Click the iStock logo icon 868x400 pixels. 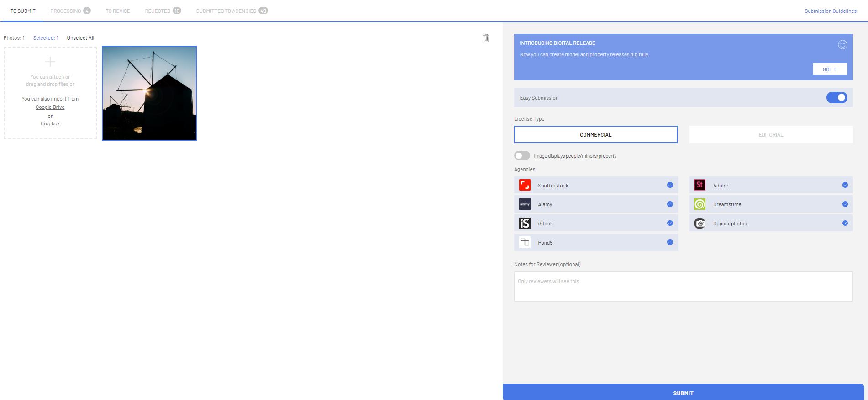(525, 223)
